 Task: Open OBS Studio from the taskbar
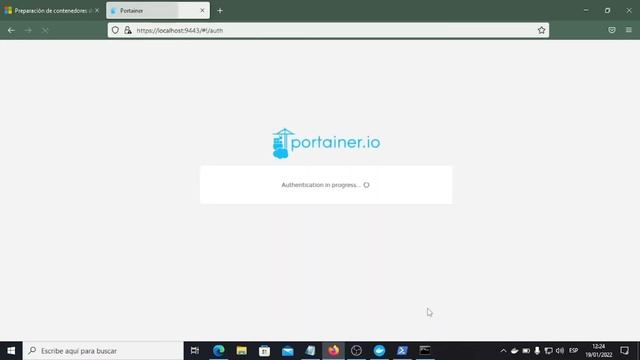click(356, 351)
